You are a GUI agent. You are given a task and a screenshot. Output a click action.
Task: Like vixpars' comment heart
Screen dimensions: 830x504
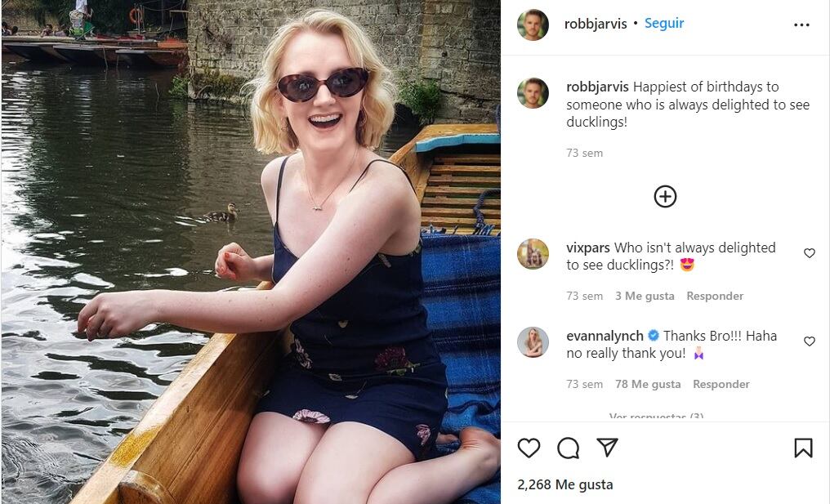point(810,253)
